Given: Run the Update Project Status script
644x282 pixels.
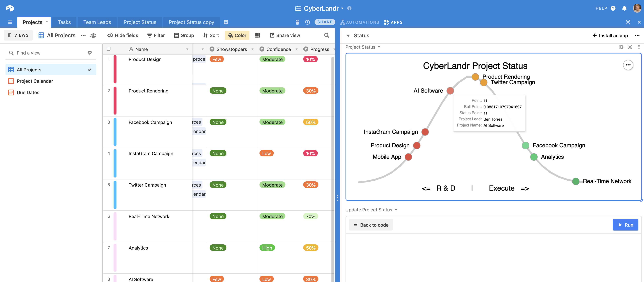Looking at the screenshot, I should 625,225.
